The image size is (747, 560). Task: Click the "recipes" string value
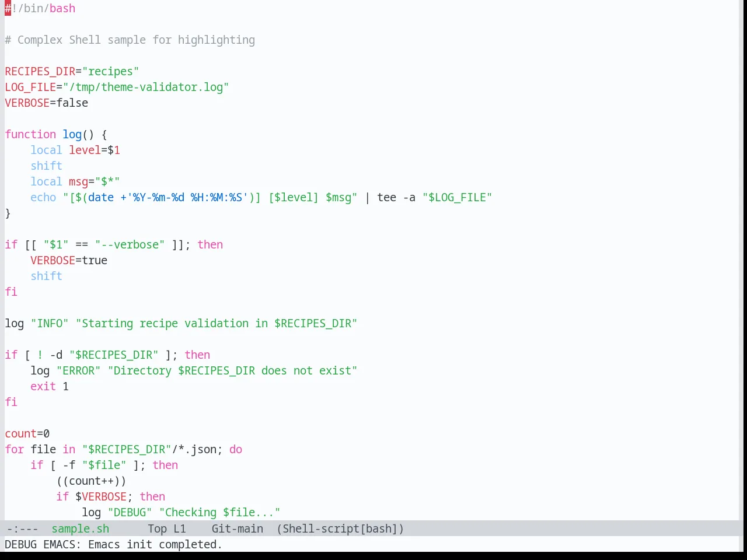tap(111, 72)
